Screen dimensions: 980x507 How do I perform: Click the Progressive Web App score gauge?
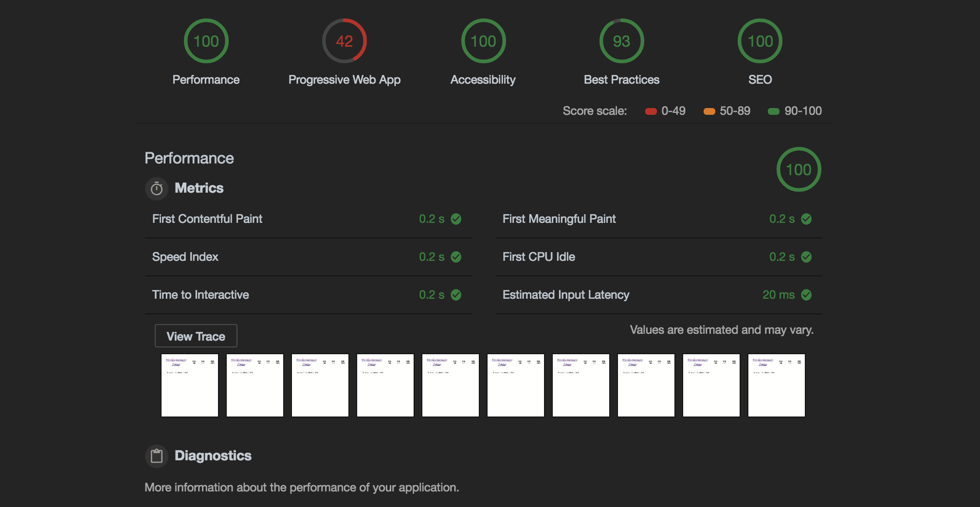[344, 41]
